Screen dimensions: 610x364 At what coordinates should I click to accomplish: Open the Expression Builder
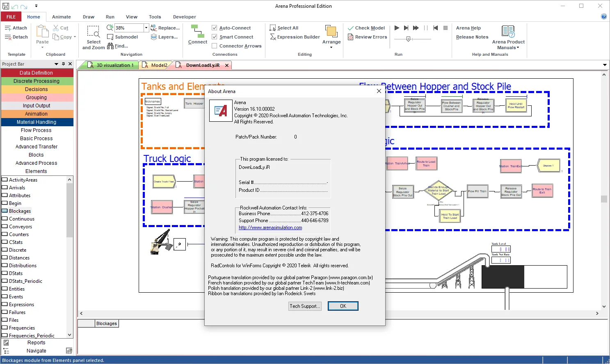[x=295, y=37]
